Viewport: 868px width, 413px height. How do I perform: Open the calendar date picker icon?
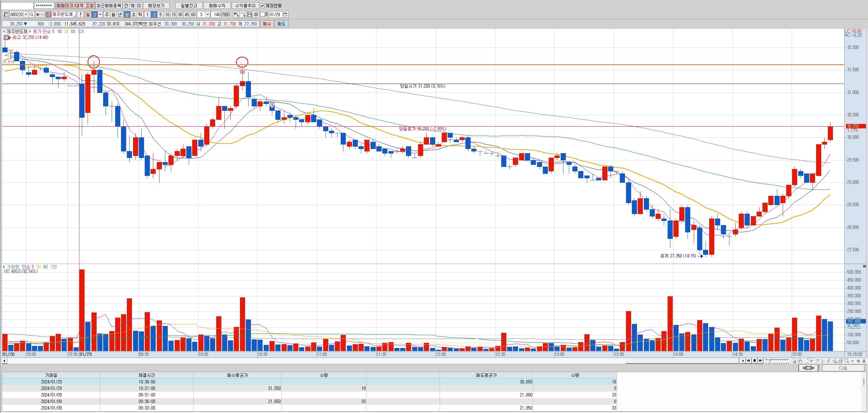pos(285,14)
